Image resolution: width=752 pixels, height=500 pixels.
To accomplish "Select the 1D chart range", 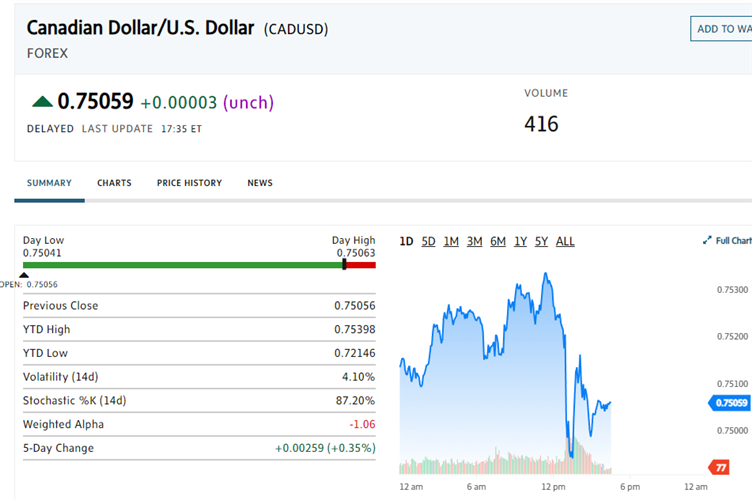I will (x=406, y=241).
